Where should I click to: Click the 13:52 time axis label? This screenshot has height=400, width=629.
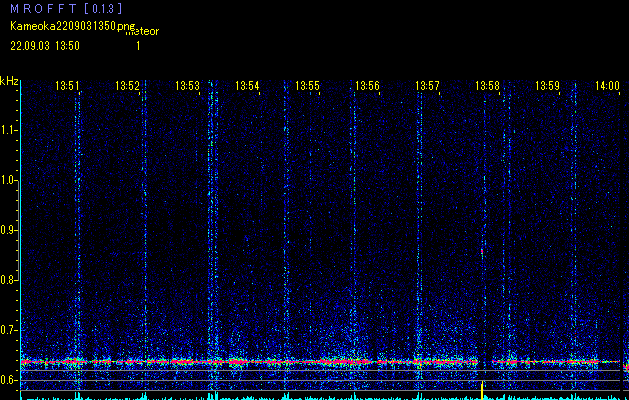[127, 86]
